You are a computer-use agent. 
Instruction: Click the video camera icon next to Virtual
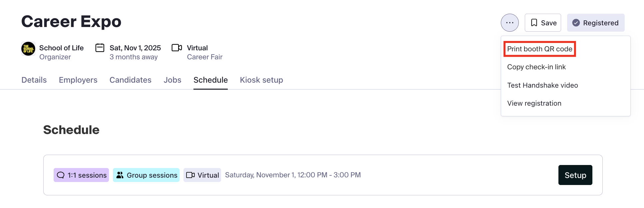pyautogui.click(x=177, y=48)
